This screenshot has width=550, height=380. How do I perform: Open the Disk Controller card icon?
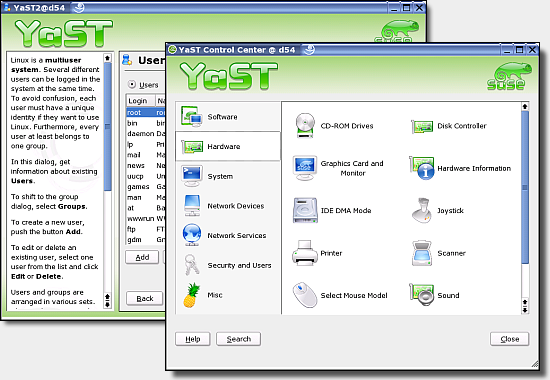click(x=422, y=126)
